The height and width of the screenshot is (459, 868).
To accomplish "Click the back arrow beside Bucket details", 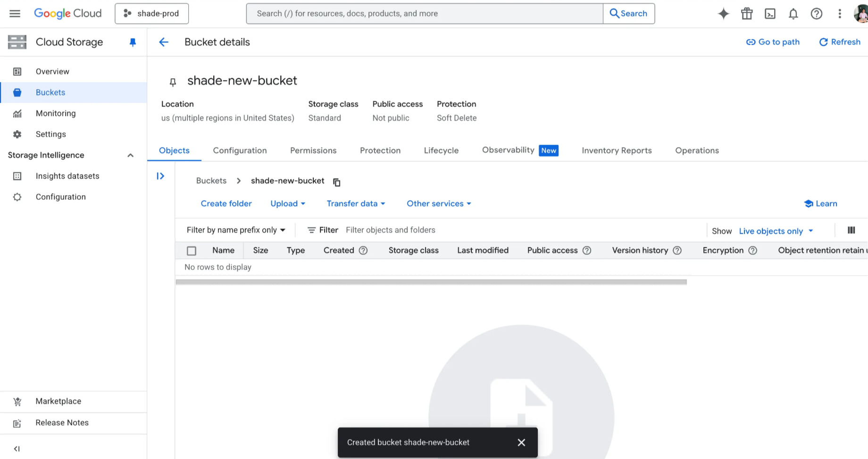I will 164,42.
